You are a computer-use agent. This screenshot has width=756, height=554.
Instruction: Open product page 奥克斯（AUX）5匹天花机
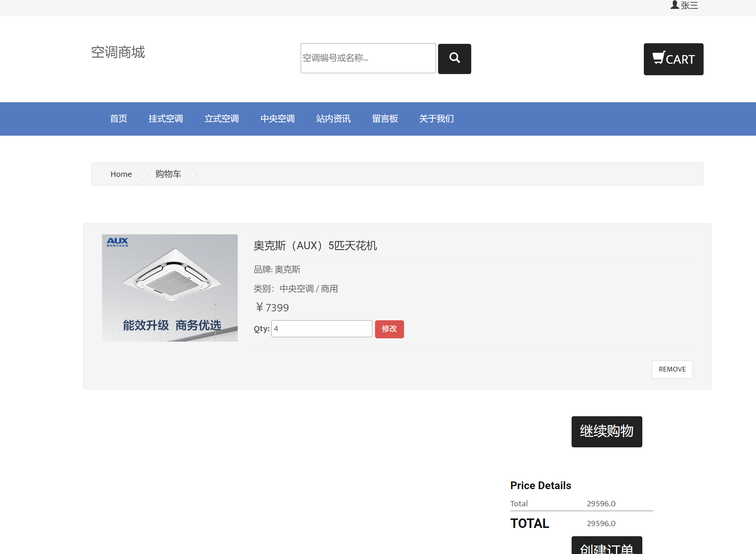point(315,246)
